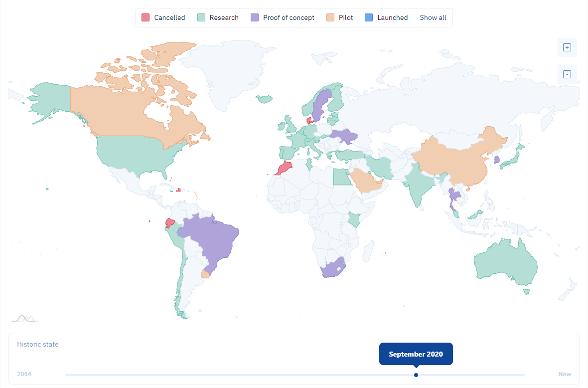Click the timeline slider handle at September 2020

(416, 375)
